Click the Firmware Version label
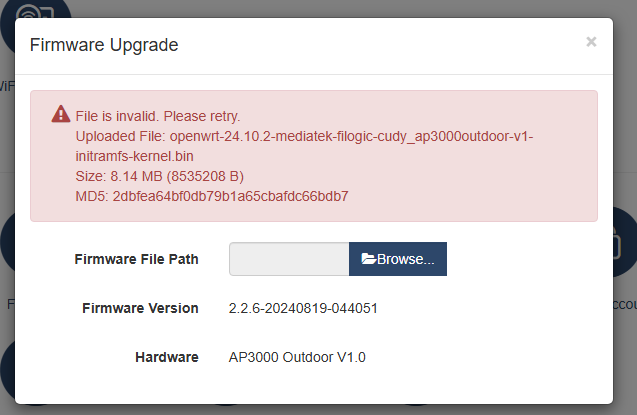The height and width of the screenshot is (415, 637). click(x=140, y=308)
